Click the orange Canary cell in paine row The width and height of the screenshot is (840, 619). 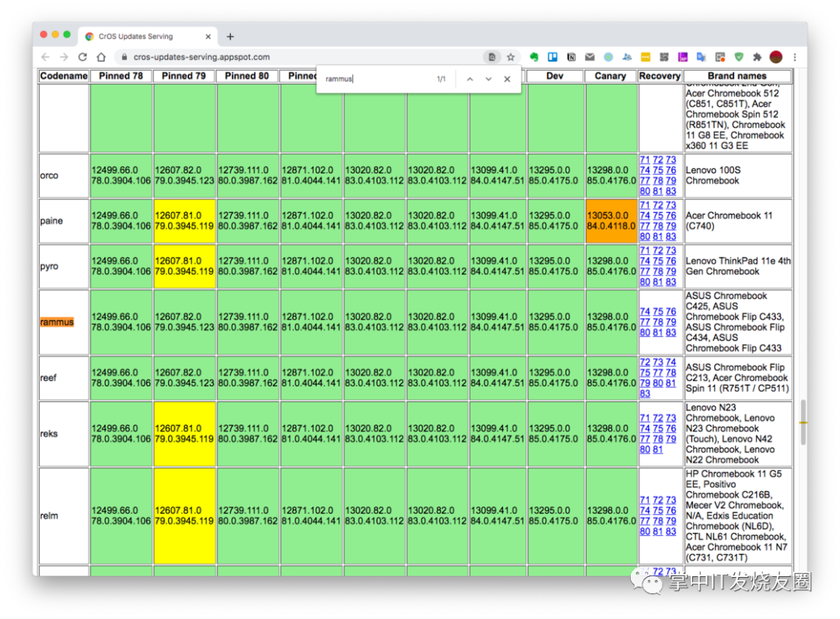pos(611,221)
